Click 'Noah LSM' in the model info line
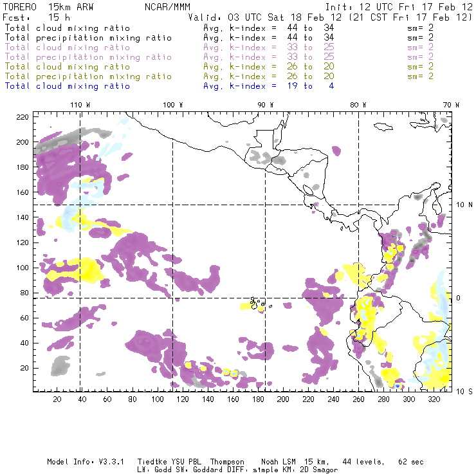This screenshot has width=476, height=476. click(x=279, y=462)
